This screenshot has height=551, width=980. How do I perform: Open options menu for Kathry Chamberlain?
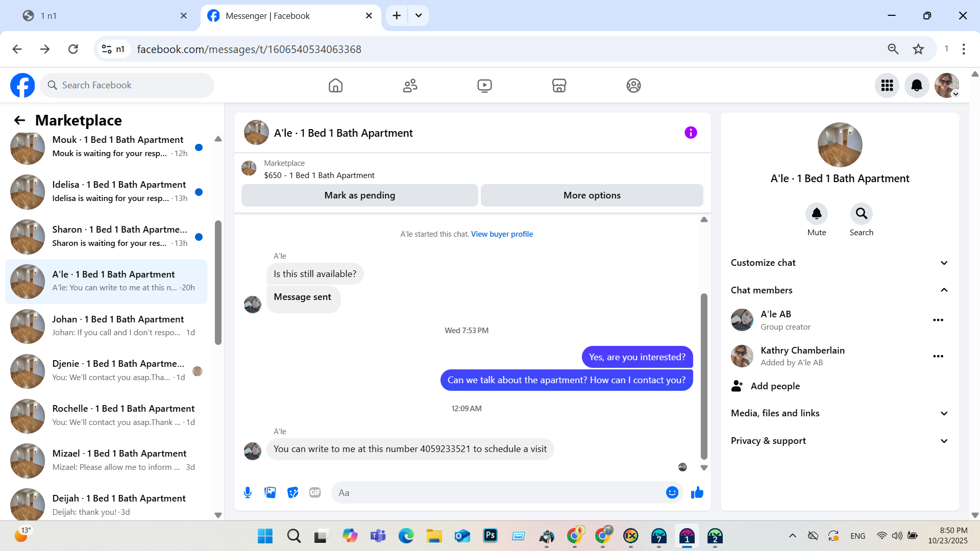coord(938,356)
